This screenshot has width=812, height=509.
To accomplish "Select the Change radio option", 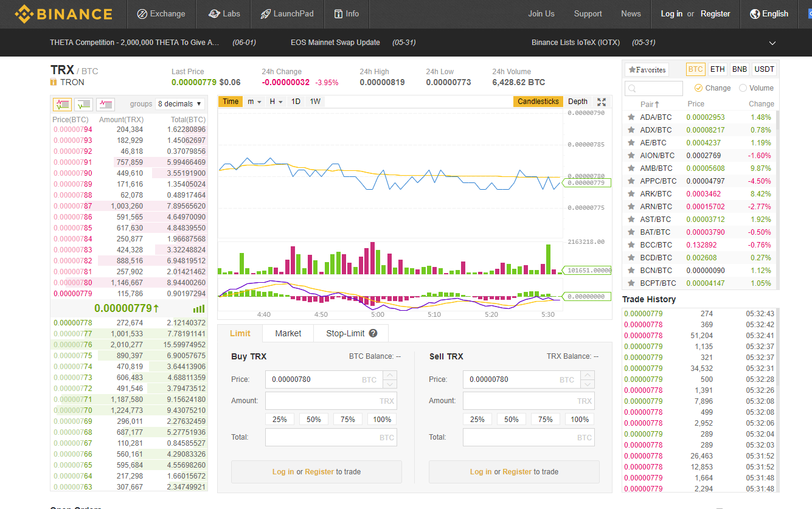I will tap(698, 88).
